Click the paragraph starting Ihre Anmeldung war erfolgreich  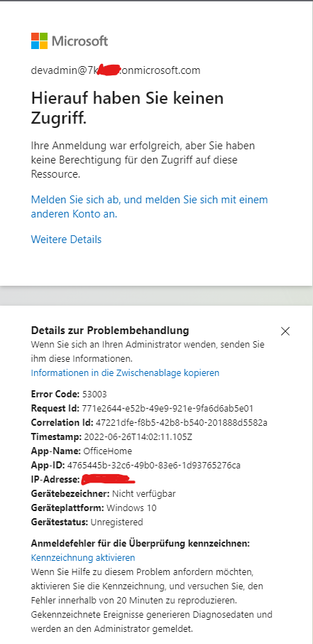tap(143, 160)
